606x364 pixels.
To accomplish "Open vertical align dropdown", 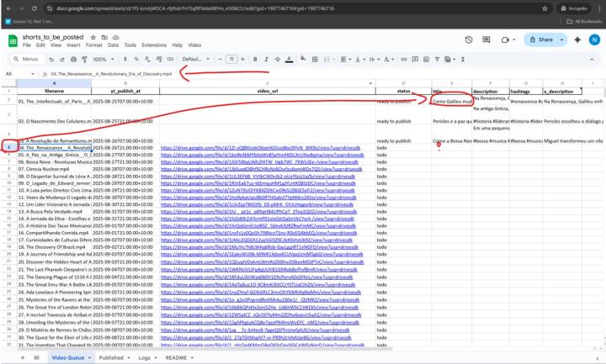I will 359,60.
